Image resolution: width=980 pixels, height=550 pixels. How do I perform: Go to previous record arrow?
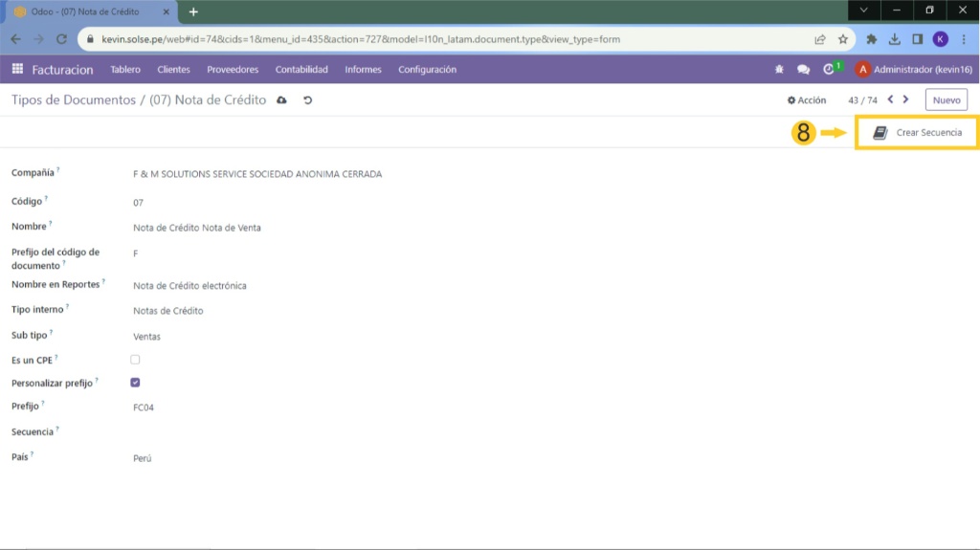pyautogui.click(x=890, y=99)
